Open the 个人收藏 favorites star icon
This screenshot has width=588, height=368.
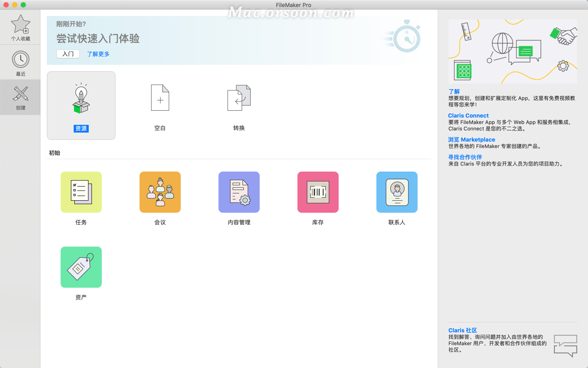tap(20, 24)
